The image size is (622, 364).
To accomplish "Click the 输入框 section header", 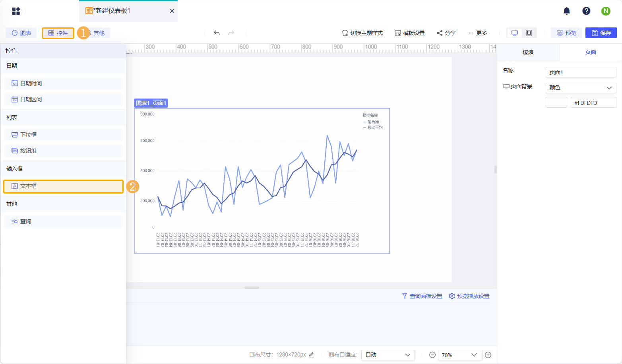I will [x=64, y=168].
